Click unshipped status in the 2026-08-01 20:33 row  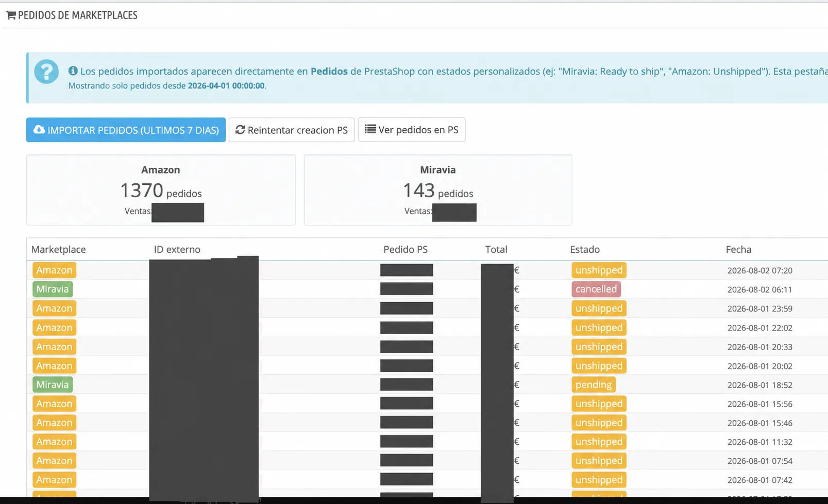[x=599, y=346]
